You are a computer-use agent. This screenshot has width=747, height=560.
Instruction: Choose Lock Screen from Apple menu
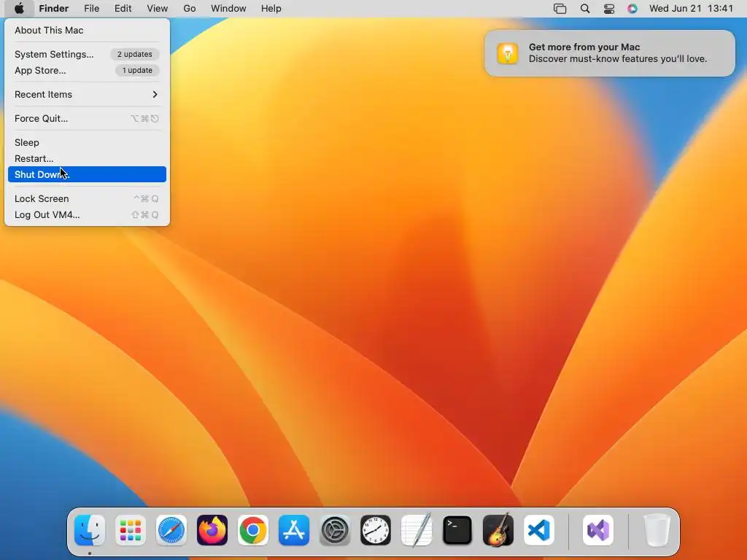[87, 198]
